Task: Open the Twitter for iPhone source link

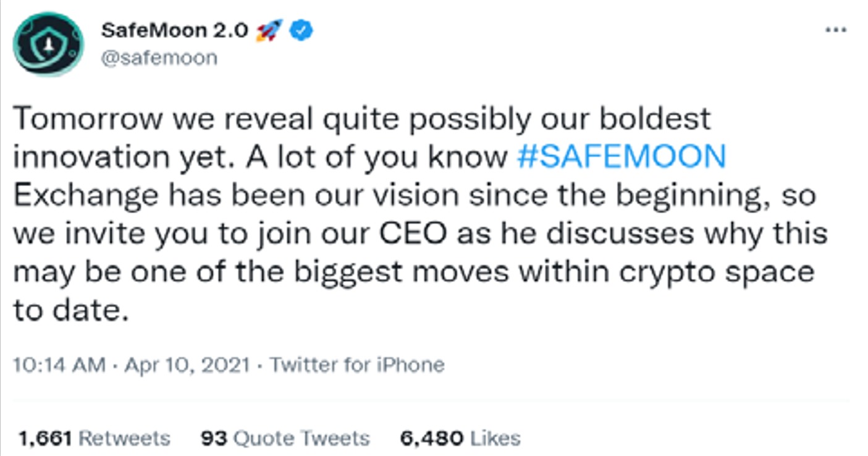Action: point(357,365)
